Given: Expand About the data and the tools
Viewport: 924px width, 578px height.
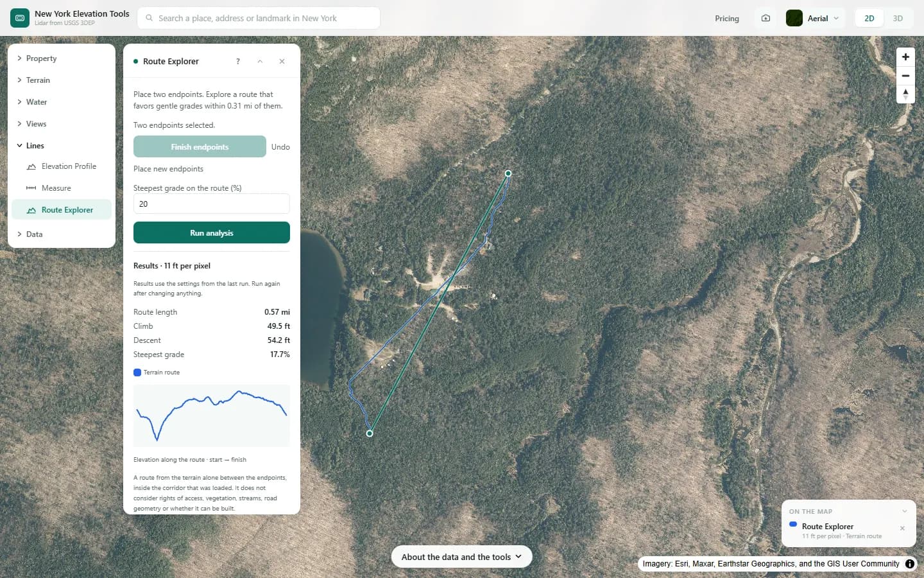Looking at the screenshot, I should pyautogui.click(x=461, y=557).
